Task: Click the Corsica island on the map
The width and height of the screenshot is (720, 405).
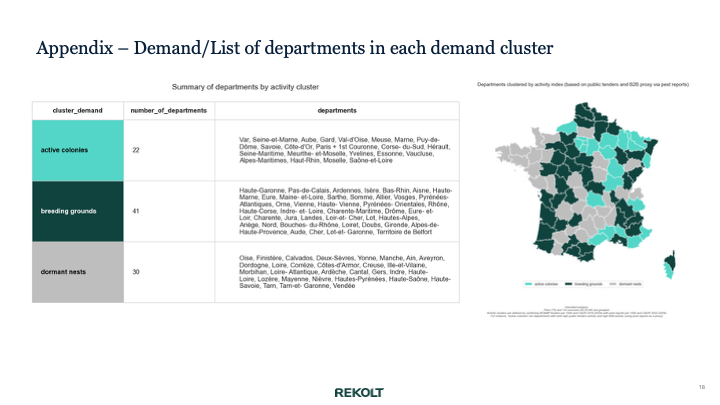Action: (x=670, y=265)
